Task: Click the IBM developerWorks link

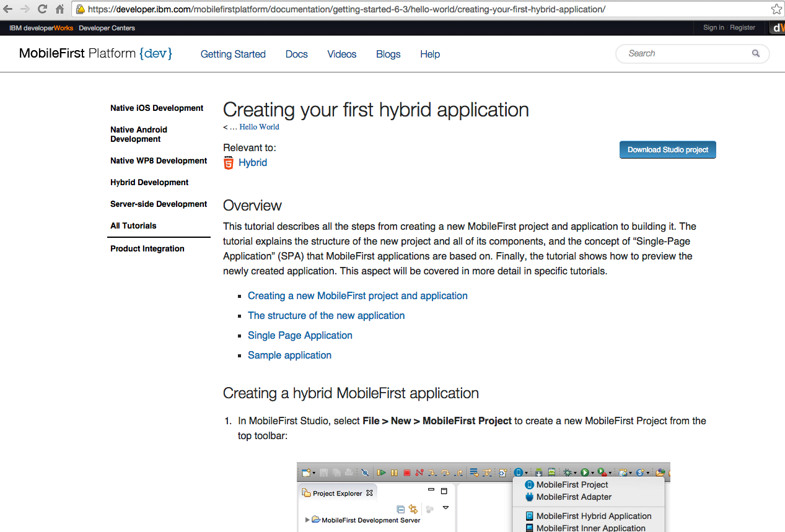Action: pos(41,28)
